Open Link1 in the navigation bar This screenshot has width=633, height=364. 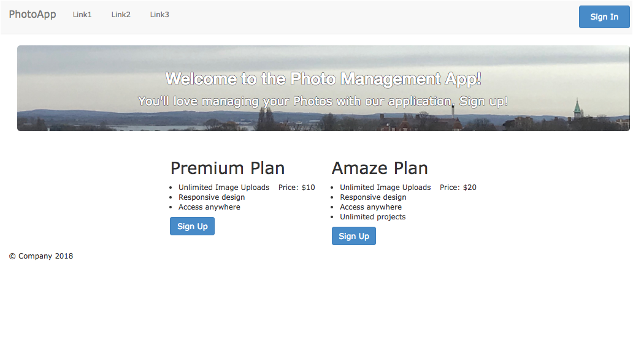(x=82, y=15)
